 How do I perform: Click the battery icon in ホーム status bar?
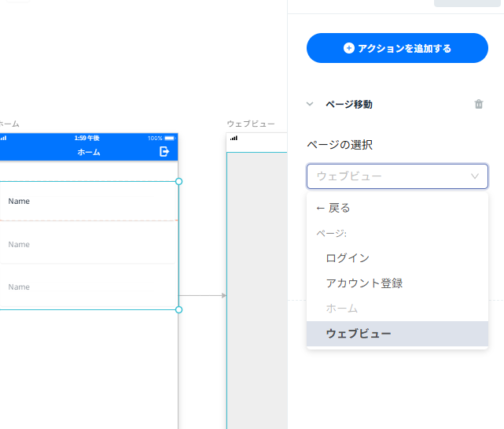[169, 138]
